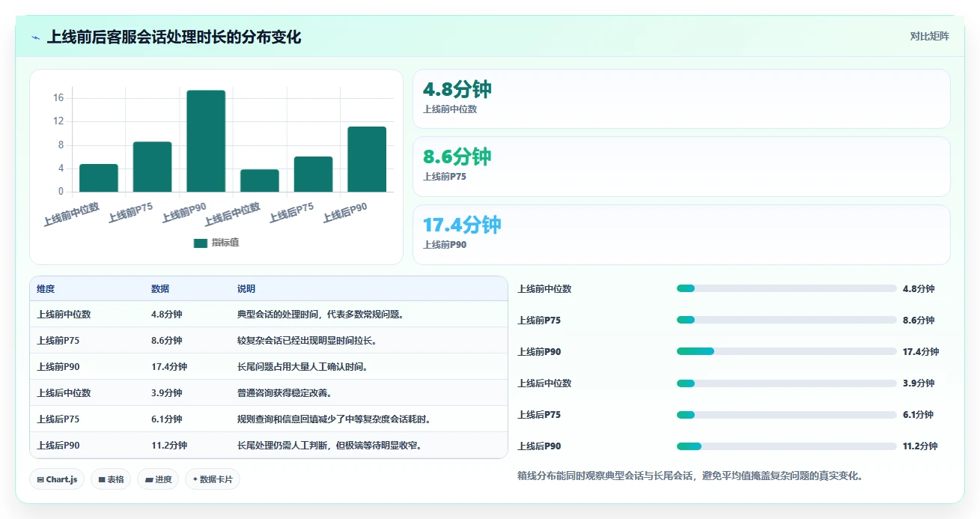
Task: Click the 上线前P75 bar in chart
Action: pos(152,167)
